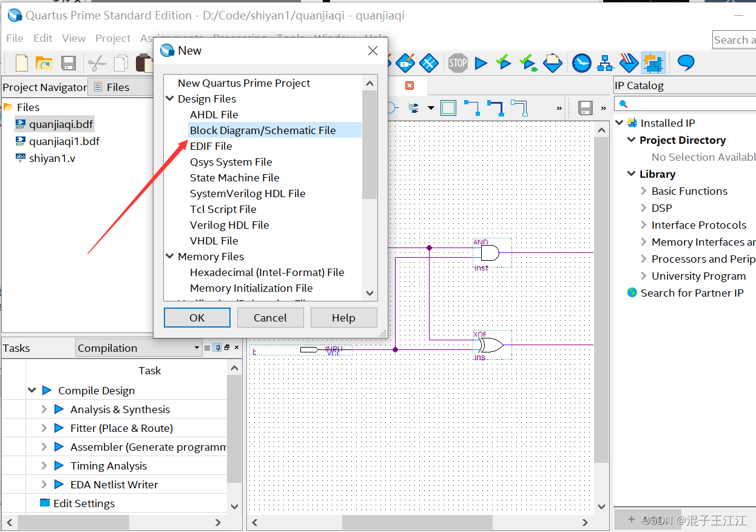Select the green rectangle Block tool

448,108
